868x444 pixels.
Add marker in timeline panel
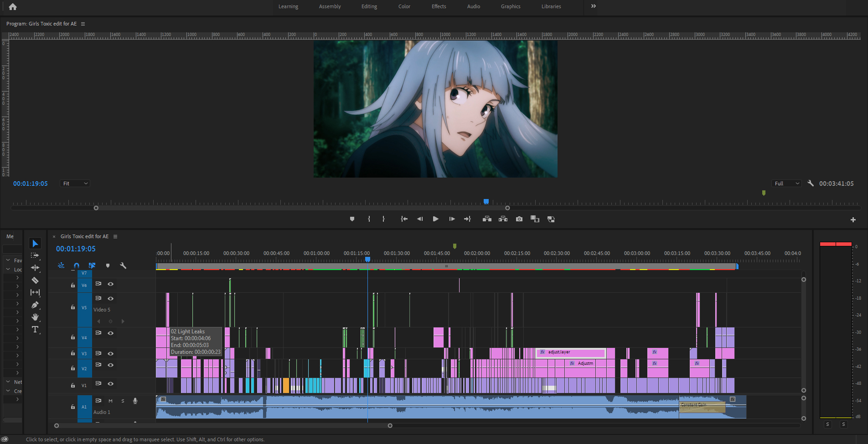(x=108, y=265)
